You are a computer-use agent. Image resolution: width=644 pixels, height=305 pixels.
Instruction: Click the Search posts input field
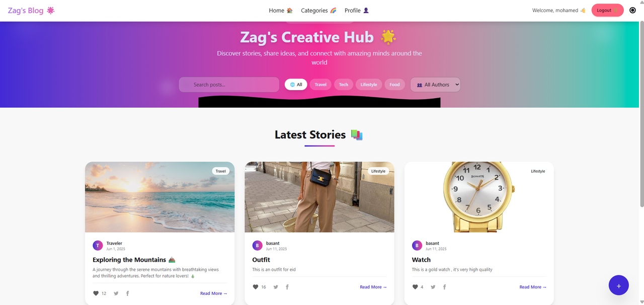(229, 85)
